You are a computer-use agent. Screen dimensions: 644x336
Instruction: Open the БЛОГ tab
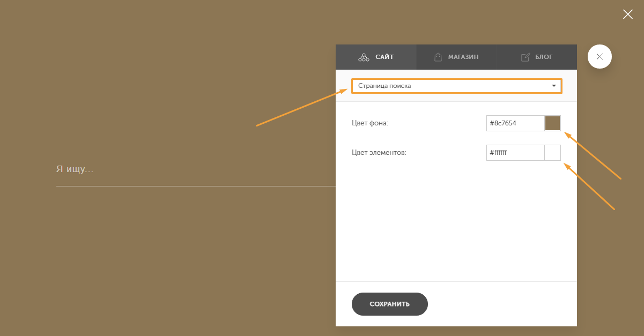click(537, 57)
